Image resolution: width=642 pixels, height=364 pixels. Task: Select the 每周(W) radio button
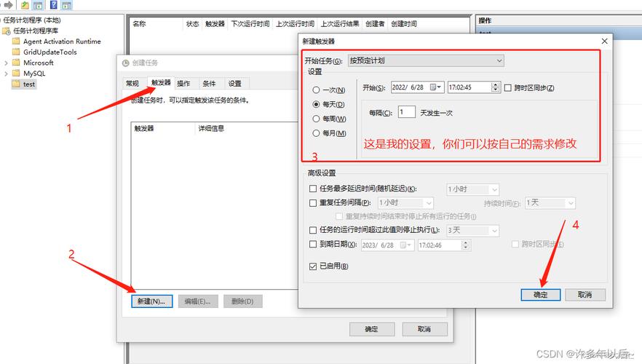click(x=316, y=119)
